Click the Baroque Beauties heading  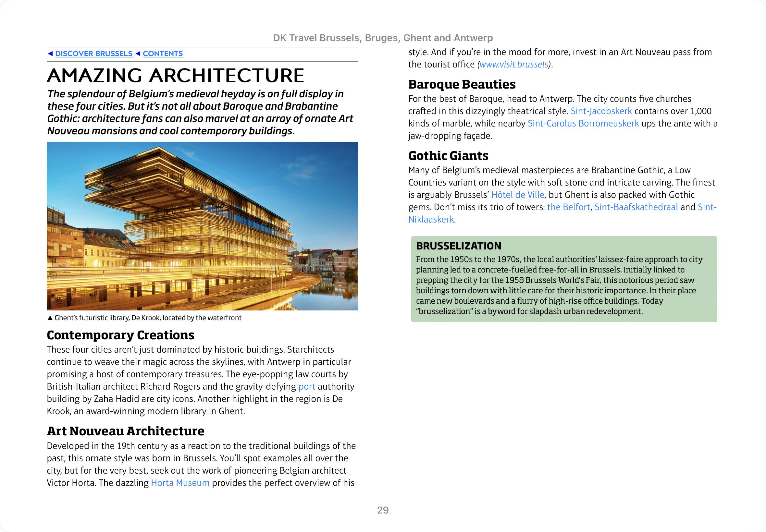(x=462, y=84)
